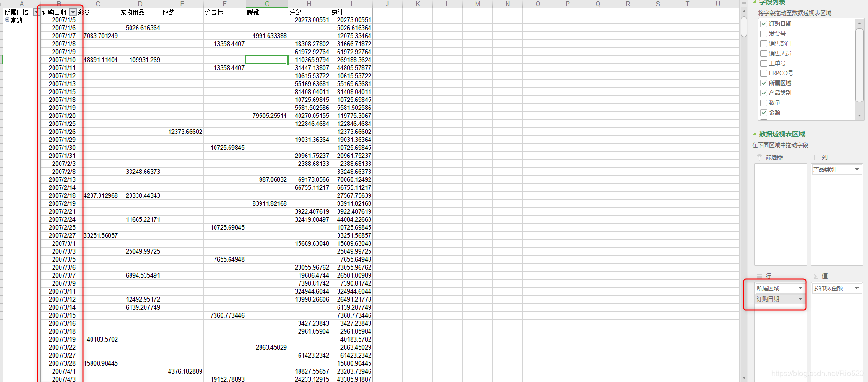Viewport: 868px width, 382px height.
Task: Enable the ERPCO号 field checkbox
Action: pos(764,73)
